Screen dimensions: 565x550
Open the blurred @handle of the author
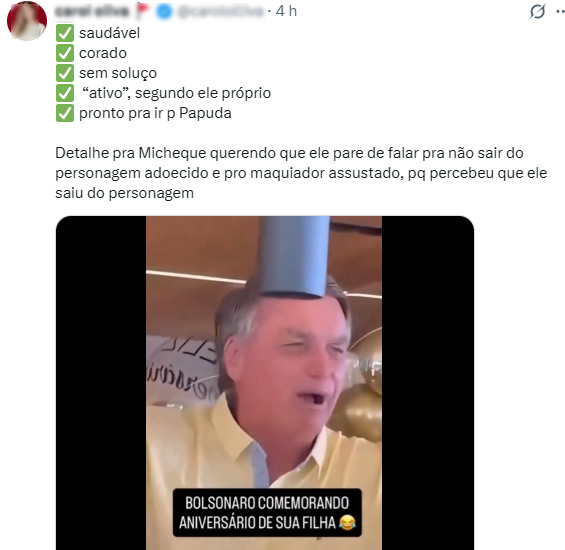click(x=221, y=12)
